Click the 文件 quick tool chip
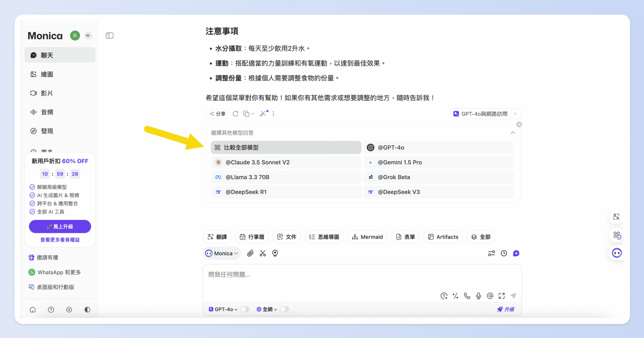 pyautogui.click(x=287, y=237)
